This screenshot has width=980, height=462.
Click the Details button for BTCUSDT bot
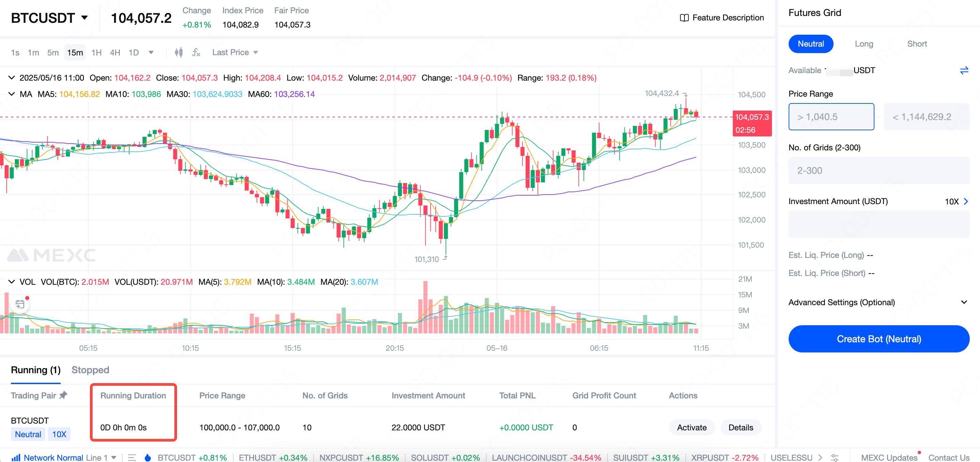[740, 427]
